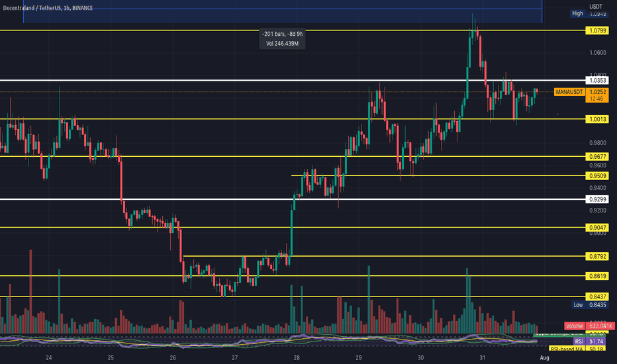Click the current price 1.0252 label
Viewport: 617px width, 364px height.
(x=597, y=92)
